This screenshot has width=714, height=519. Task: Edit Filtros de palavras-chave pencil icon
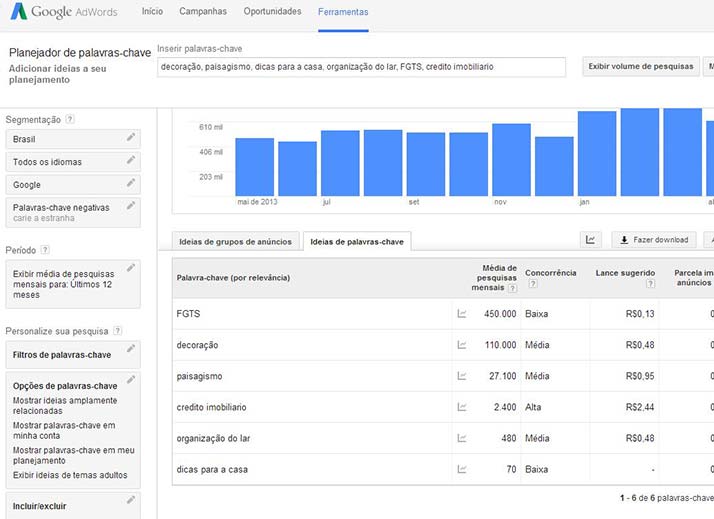131,348
